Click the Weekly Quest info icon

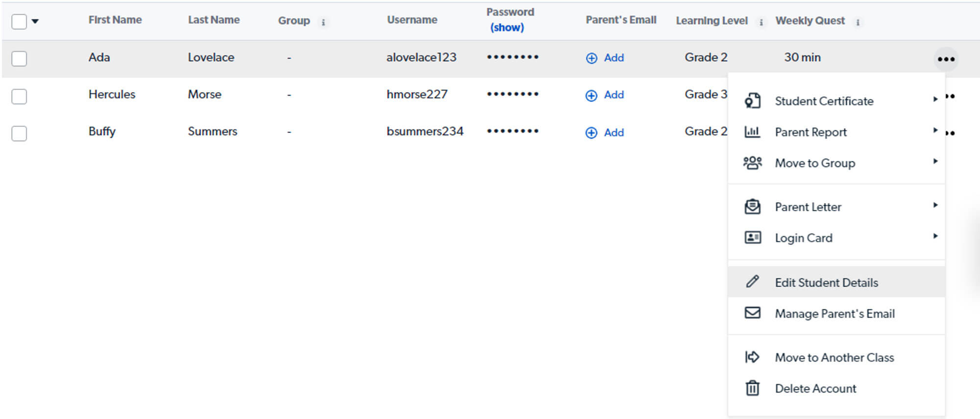click(x=857, y=22)
